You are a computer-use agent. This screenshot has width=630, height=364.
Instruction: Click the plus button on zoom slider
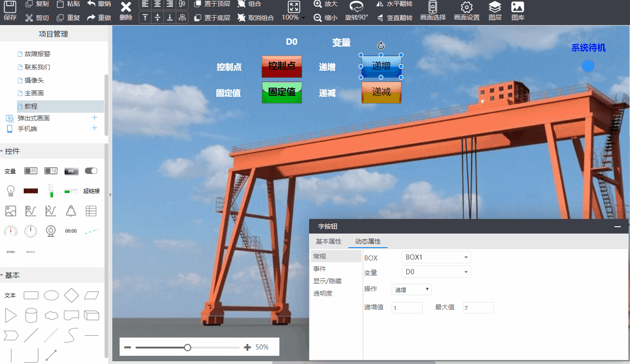click(x=247, y=348)
